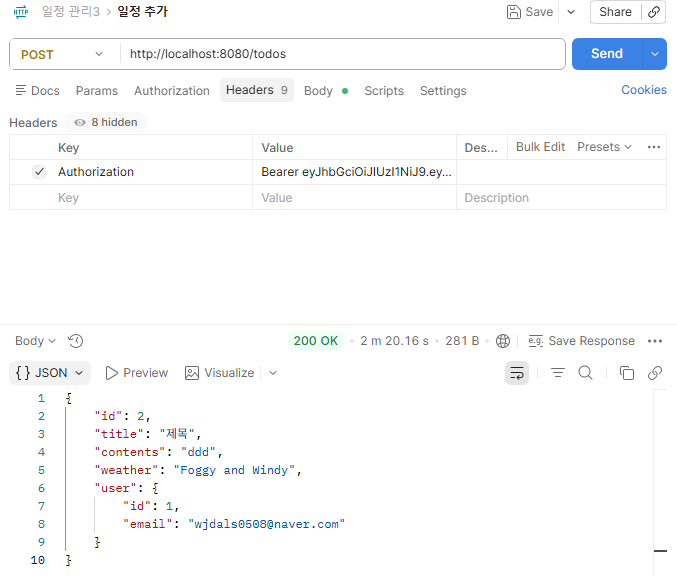Click the Docs icon tab
This screenshot has height=576, width=677.
38,91
